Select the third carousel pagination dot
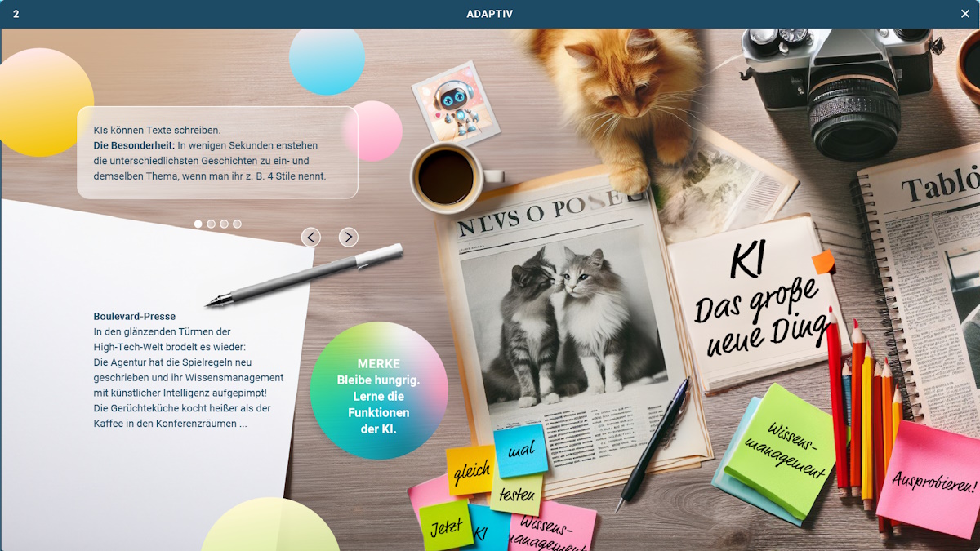The height and width of the screenshot is (551, 980). click(x=225, y=224)
